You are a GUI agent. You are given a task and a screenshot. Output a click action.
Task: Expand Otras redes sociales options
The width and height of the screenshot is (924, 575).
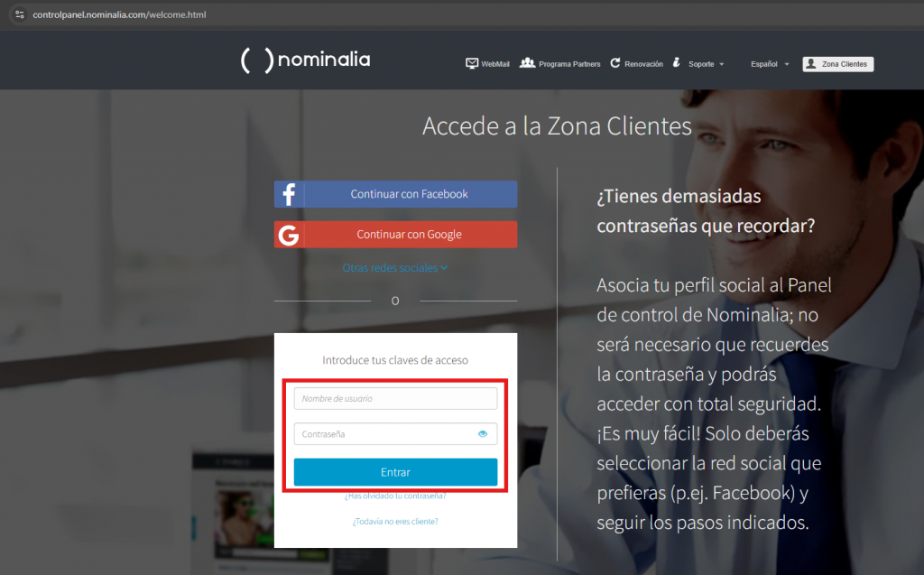click(x=395, y=268)
